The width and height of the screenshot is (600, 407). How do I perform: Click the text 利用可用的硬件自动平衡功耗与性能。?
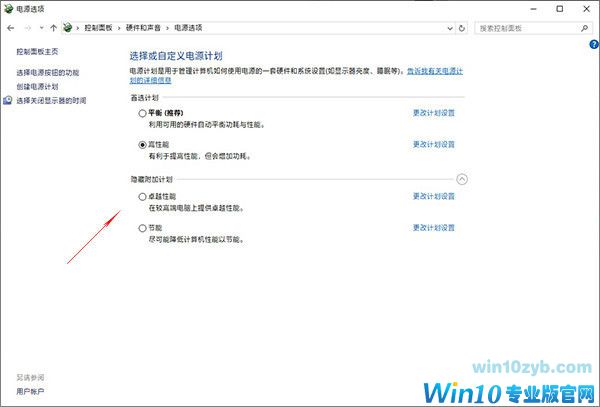tap(207, 125)
